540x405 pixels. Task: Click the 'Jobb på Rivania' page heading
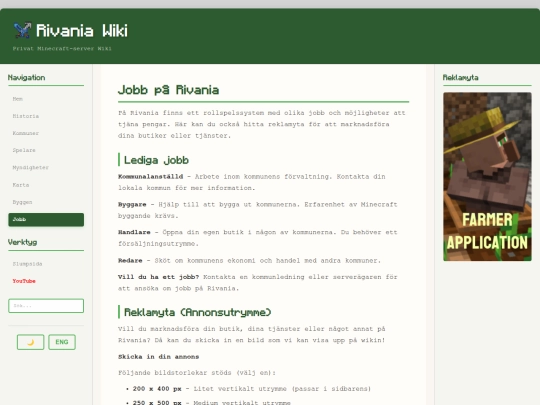tap(168, 90)
